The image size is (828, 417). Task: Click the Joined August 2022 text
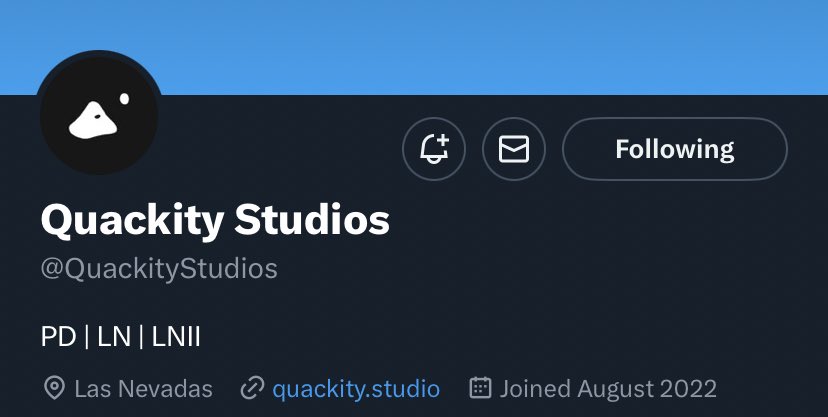(608, 389)
